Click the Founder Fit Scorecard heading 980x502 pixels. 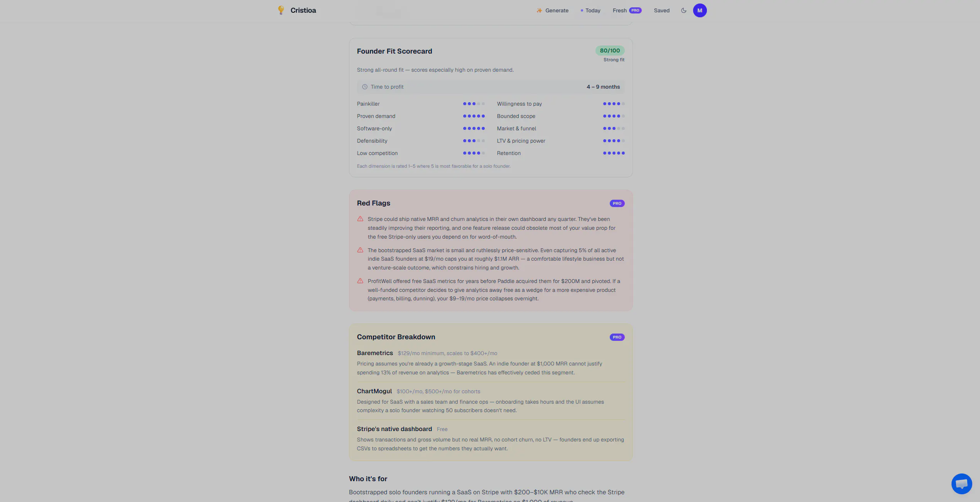(395, 51)
